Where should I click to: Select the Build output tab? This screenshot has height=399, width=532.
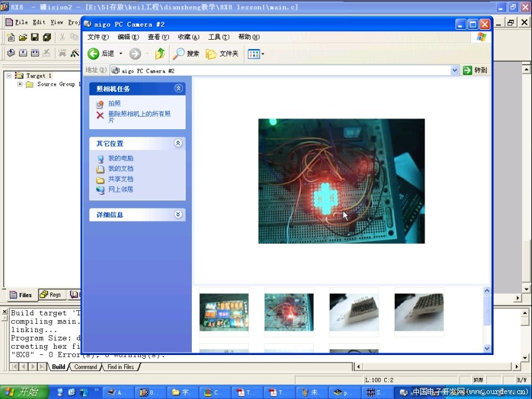(x=58, y=367)
